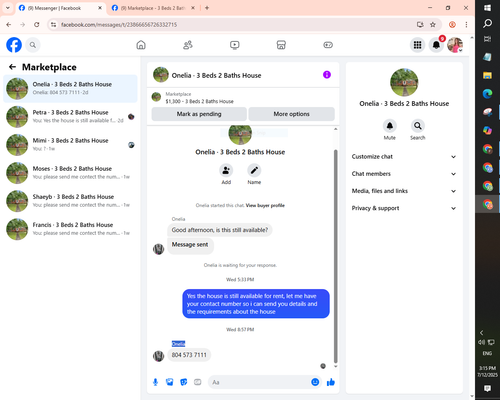Open the Francis - 3 Beds conversation
Image resolution: width=500 pixels, height=400 pixels.
(x=70, y=229)
